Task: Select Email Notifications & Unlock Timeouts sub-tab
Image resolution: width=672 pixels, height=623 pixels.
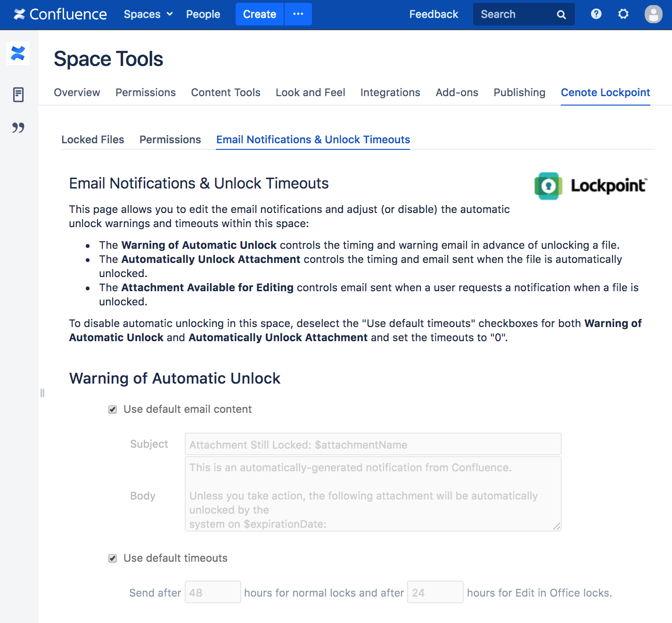Action: coord(313,139)
